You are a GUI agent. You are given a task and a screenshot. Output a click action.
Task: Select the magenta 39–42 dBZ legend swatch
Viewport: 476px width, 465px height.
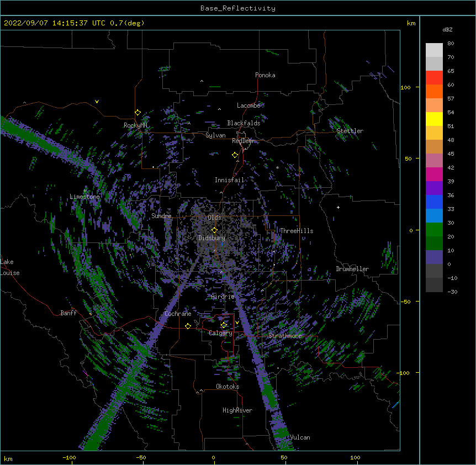(x=434, y=174)
